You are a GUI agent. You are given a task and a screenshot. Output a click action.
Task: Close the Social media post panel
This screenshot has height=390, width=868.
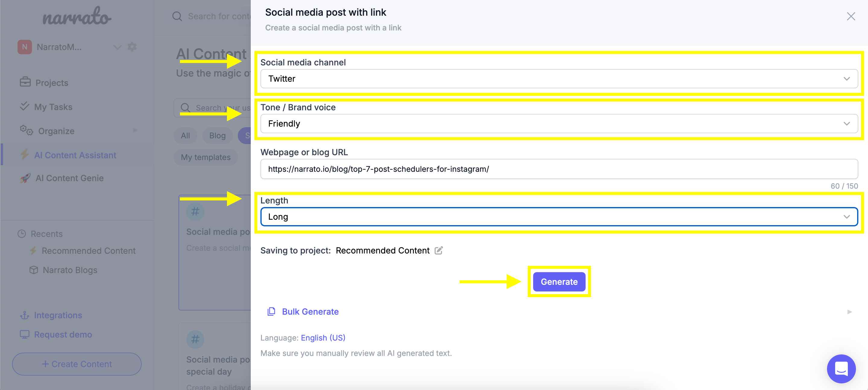coord(851,17)
